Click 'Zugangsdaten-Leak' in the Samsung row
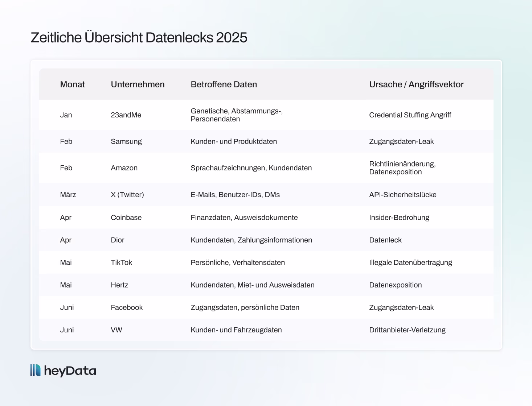Image resolution: width=532 pixels, height=406 pixels. (x=401, y=141)
